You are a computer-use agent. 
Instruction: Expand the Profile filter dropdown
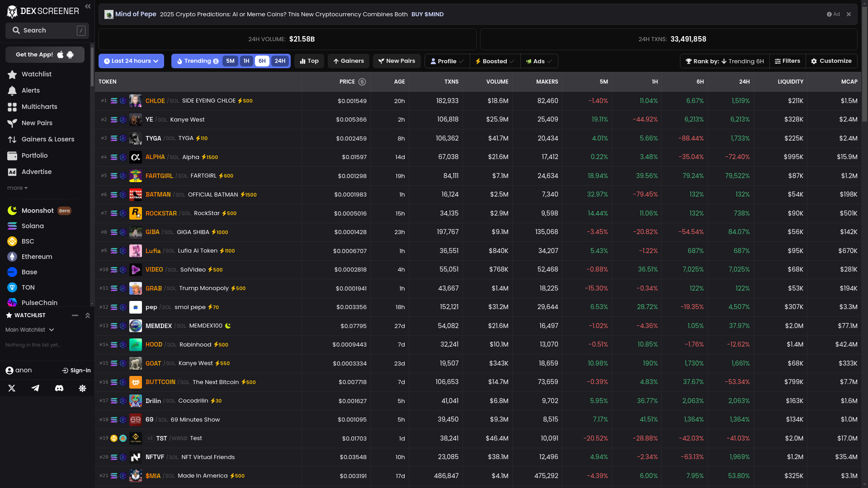click(x=447, y=61)
